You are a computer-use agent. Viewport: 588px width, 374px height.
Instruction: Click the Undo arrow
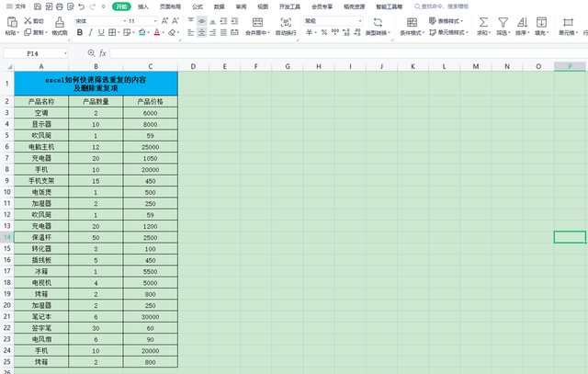[81, 6]
